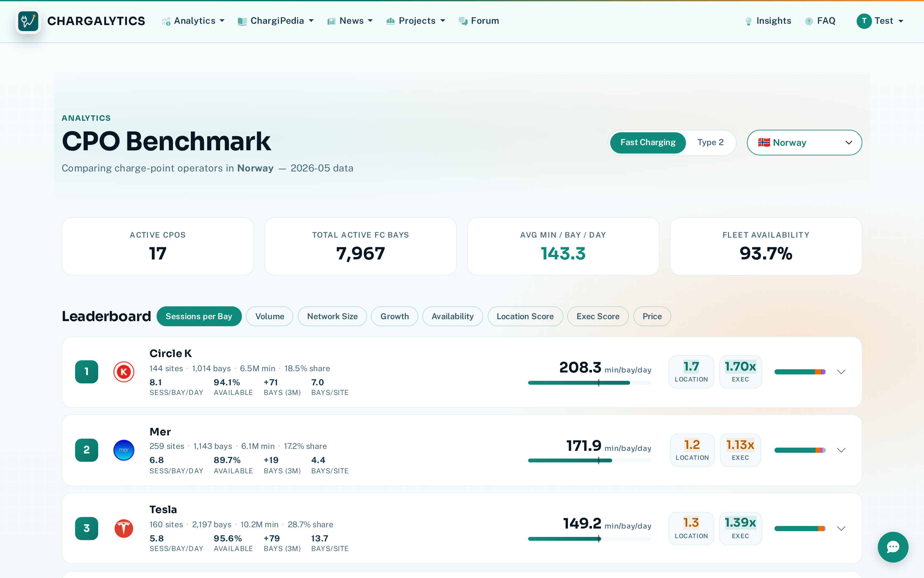Image resolution: width=924 pixels, height=578 pixels.
Task: Click Mer min/bay/day progress bar
Action: tap(589, 461)
